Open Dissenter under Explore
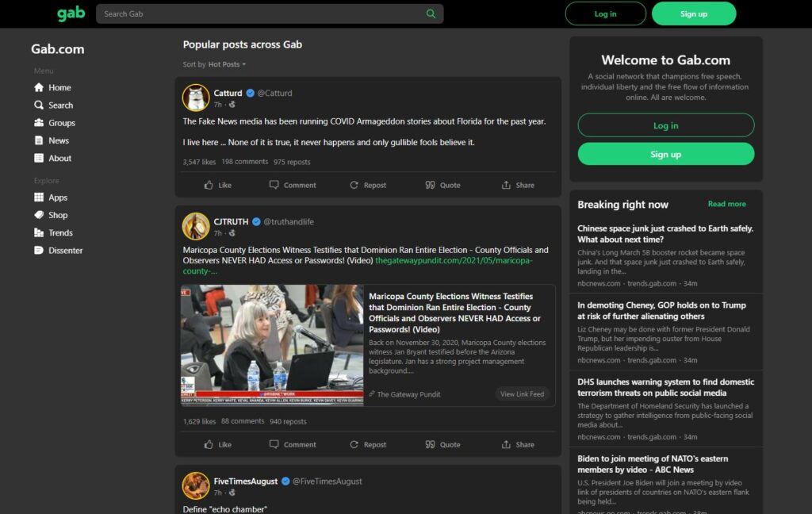This screenshot has height=514, width=812. pyautogui.click(x=58, y=251)
